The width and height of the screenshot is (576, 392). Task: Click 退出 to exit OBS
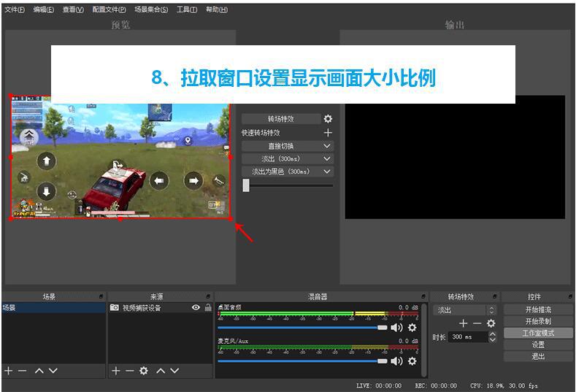pyautogui.click(x=538, y=356)
